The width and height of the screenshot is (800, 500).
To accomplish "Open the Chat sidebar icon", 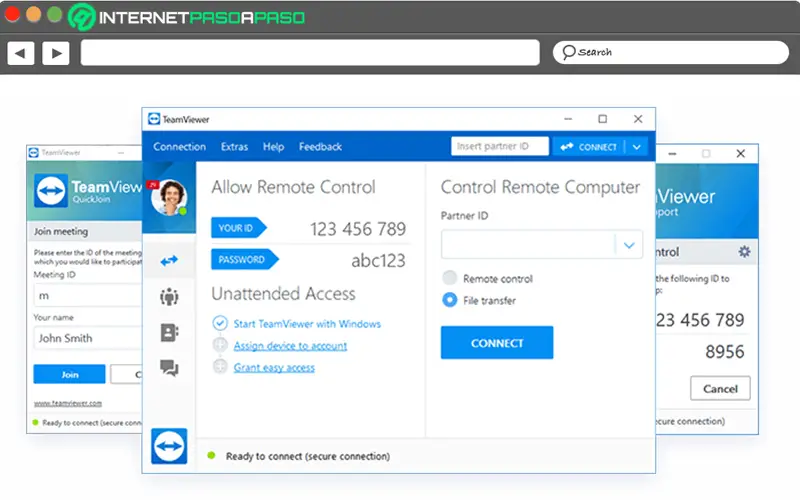I will click(x=169, y=367).
